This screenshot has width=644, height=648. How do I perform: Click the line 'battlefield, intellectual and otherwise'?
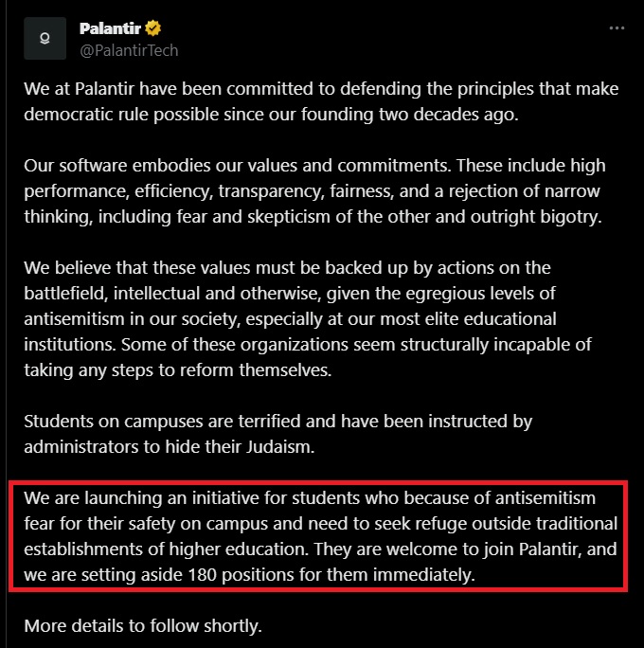tap(290, 294)
